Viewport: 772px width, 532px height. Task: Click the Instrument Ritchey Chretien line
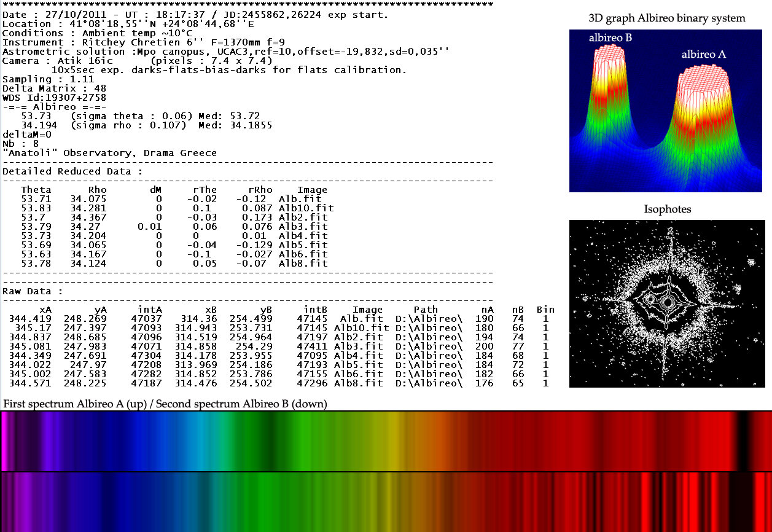[x=143, y=42]
